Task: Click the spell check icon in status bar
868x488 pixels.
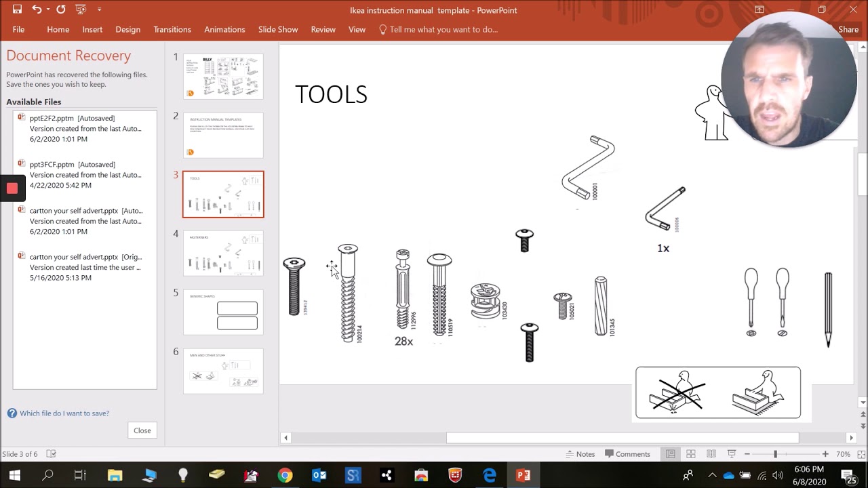Action: click(x=51, y=454)
